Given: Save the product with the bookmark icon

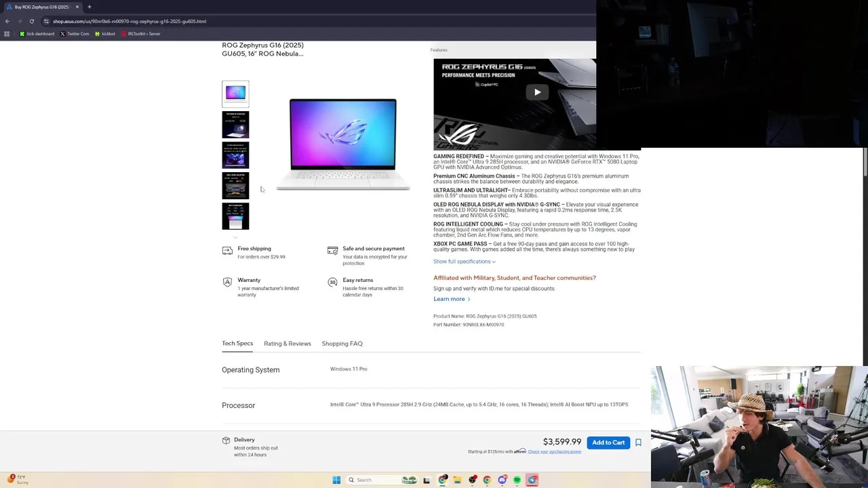Looking at the screenshot, I should tap(638, 443).
